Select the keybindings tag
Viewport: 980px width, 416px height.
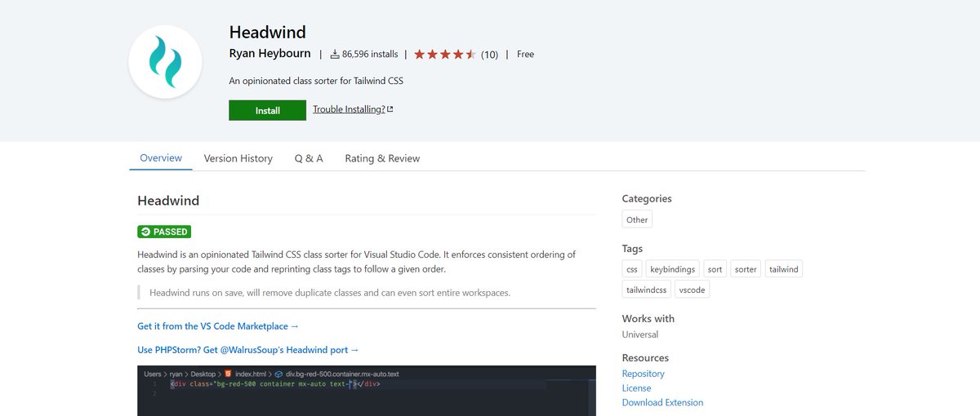[673, 269]
